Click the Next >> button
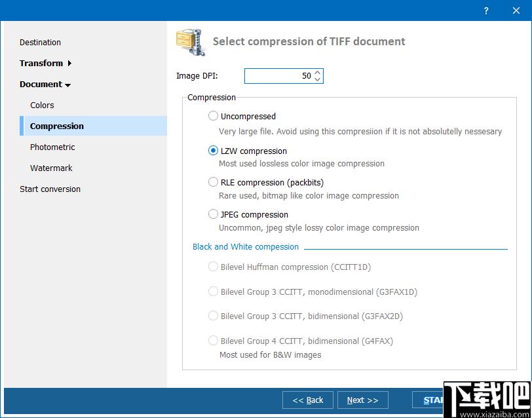Screen dimensions: 532x418 (362, 400)
